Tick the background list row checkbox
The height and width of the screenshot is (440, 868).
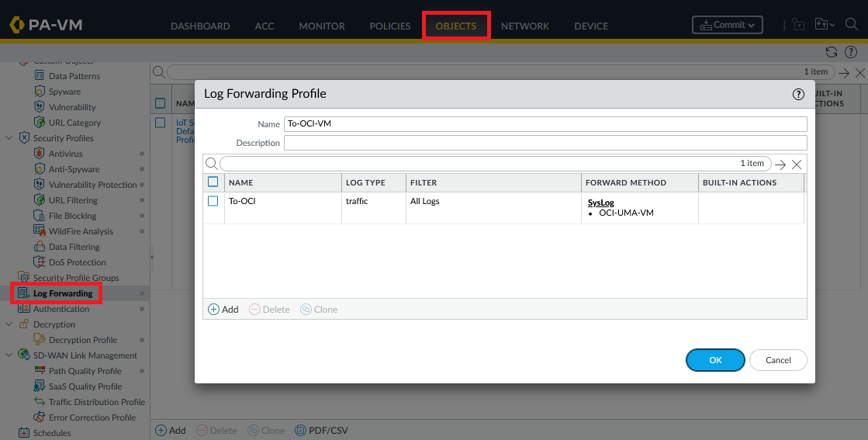click(160, 123)
